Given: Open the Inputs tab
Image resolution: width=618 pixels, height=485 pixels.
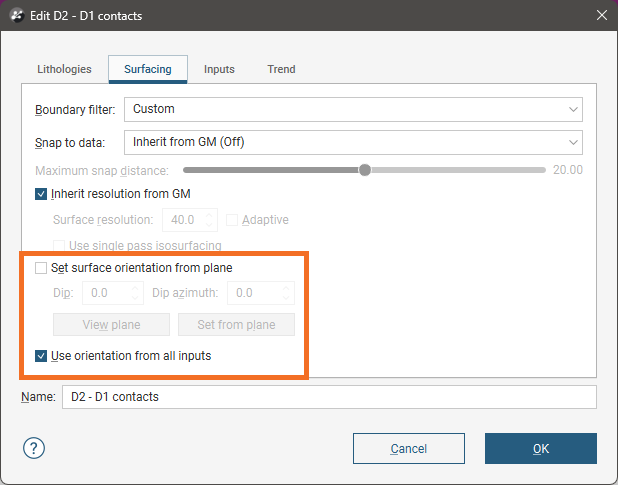Looking at the screenshot, I should 219,69.
